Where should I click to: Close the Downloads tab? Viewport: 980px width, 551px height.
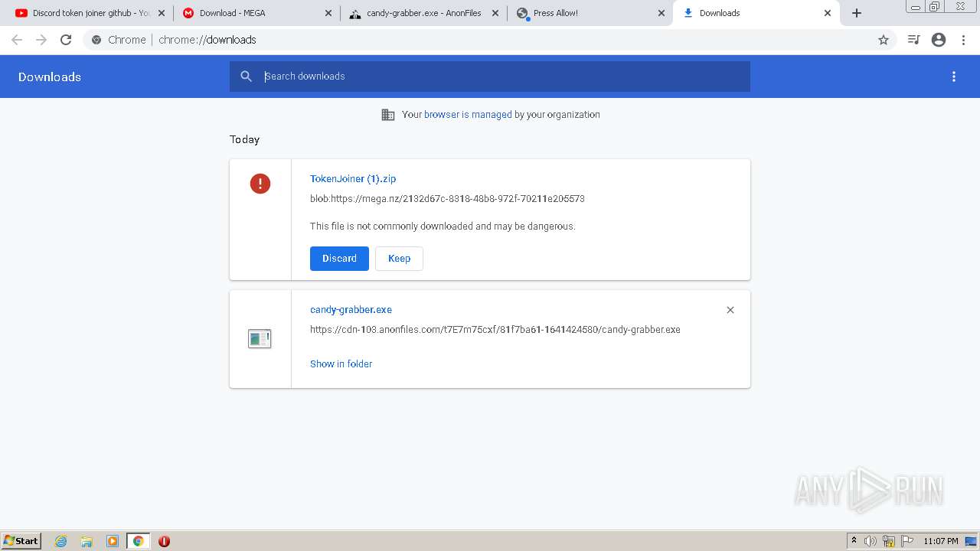tap(828, 13)
